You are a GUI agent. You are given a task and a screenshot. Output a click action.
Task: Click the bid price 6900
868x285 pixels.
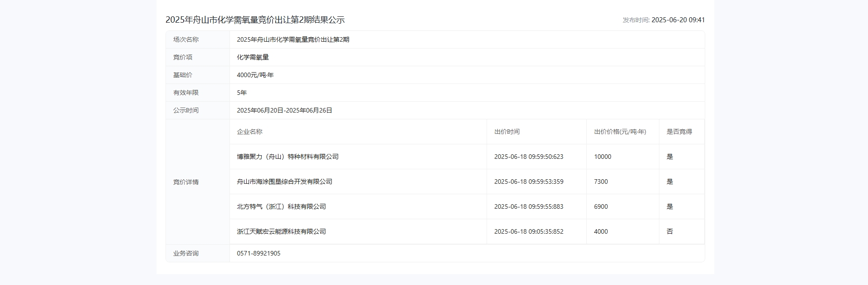(x=601, y=206)
